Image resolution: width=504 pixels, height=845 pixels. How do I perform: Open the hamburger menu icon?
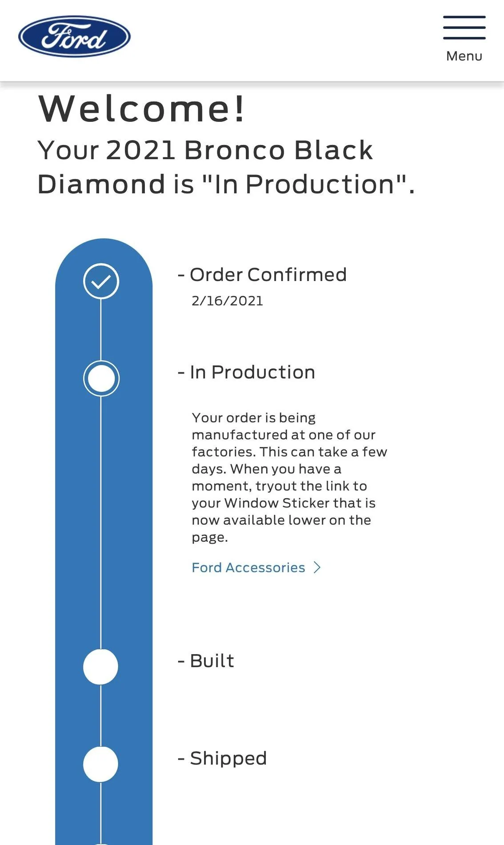(464, 28)
